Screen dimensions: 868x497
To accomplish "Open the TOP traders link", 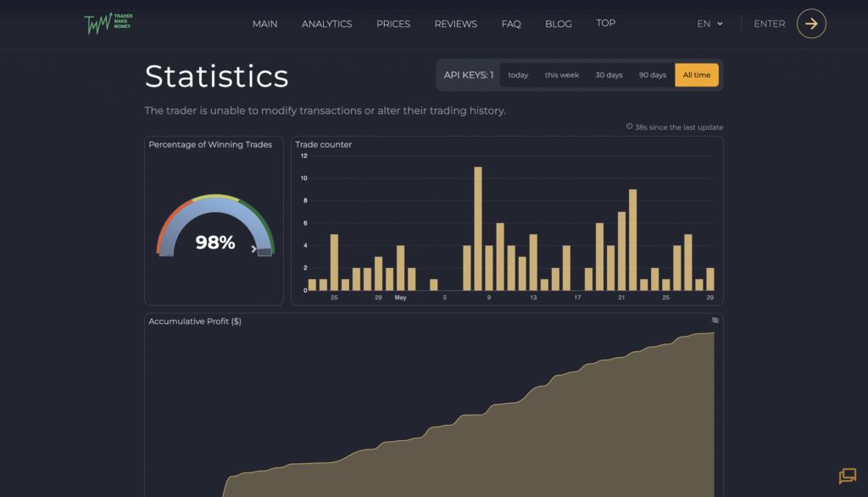I will pos(605,23).
